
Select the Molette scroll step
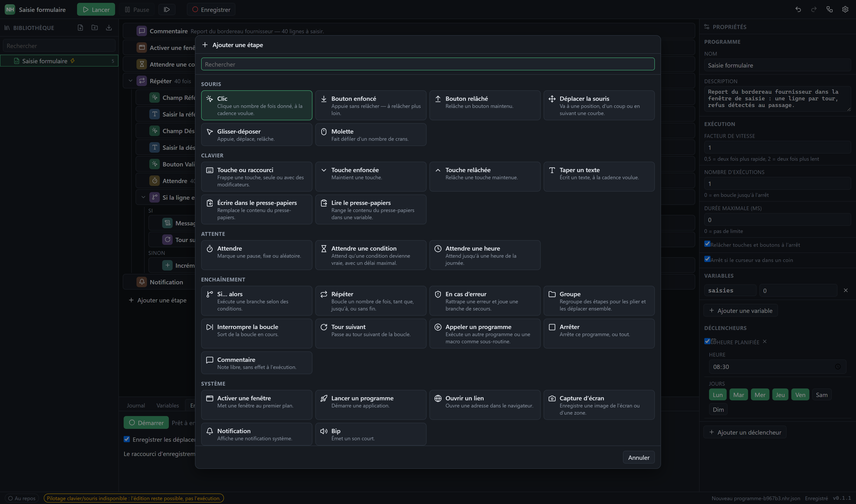coord(371,135)
